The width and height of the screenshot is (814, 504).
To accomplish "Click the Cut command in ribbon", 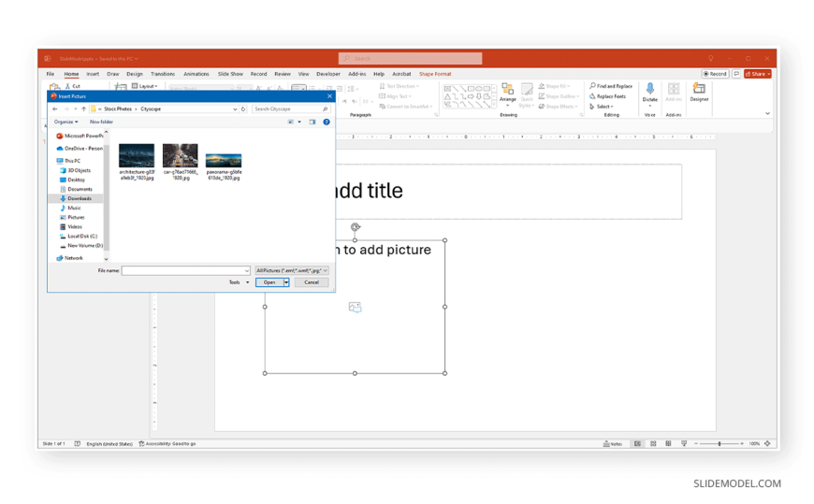I will 73,86.
